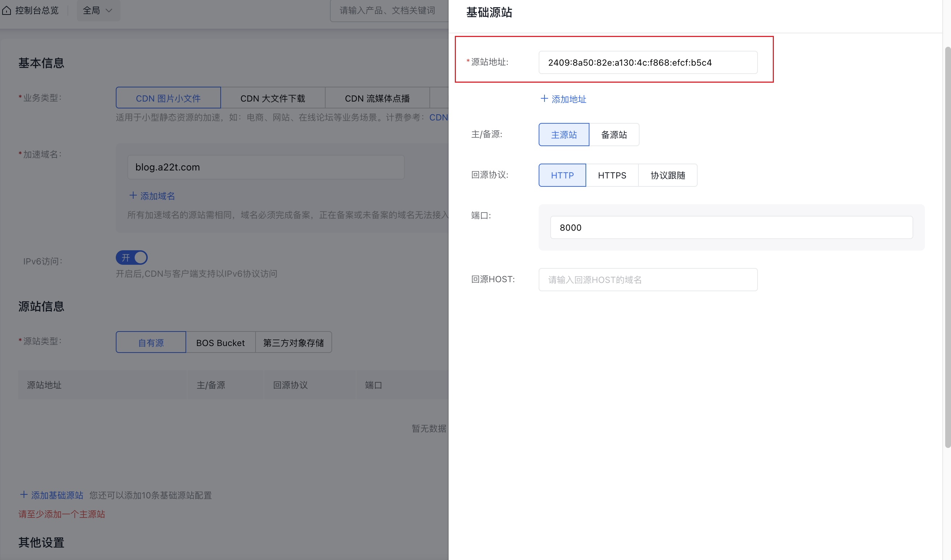Click the product search box at top

pos(389,10)
